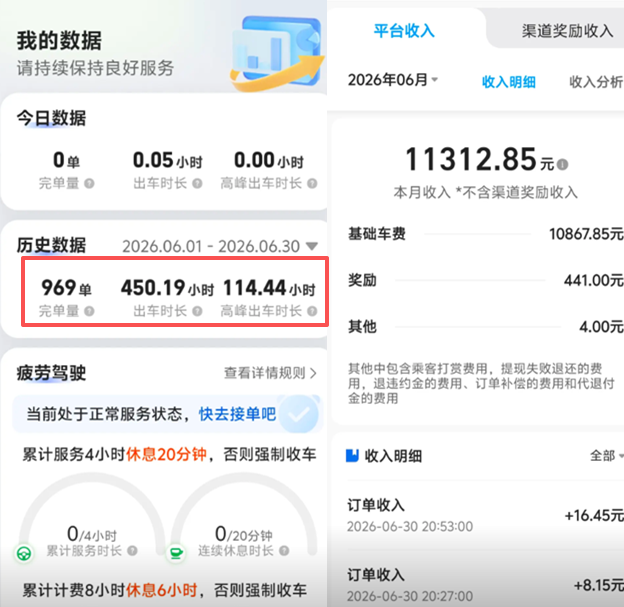Tap +8.15元 amount
624x607 pixels.
(x=599, y=585)
